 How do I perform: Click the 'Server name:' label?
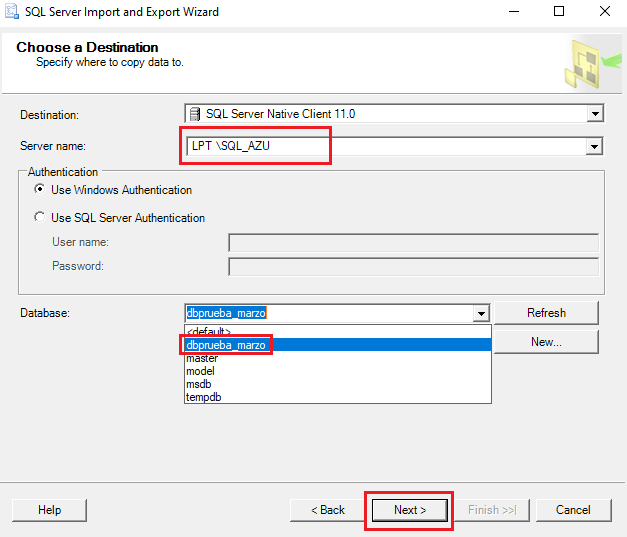click(53, 146)
